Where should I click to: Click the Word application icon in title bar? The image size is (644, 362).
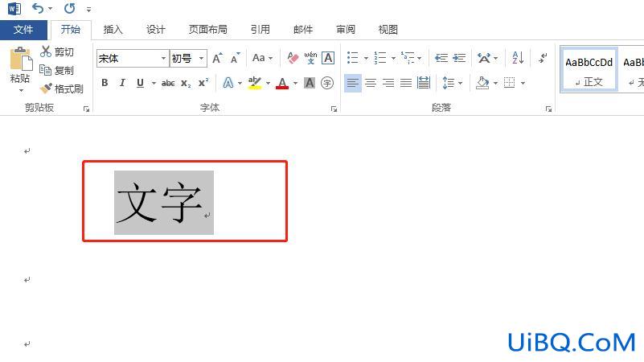coord(14,8)
